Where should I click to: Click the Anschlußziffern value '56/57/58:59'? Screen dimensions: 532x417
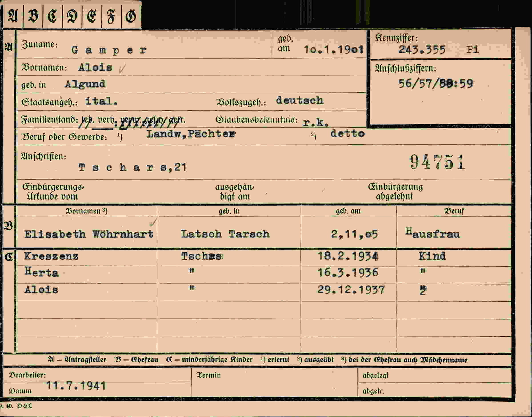(x=436, y=84)
